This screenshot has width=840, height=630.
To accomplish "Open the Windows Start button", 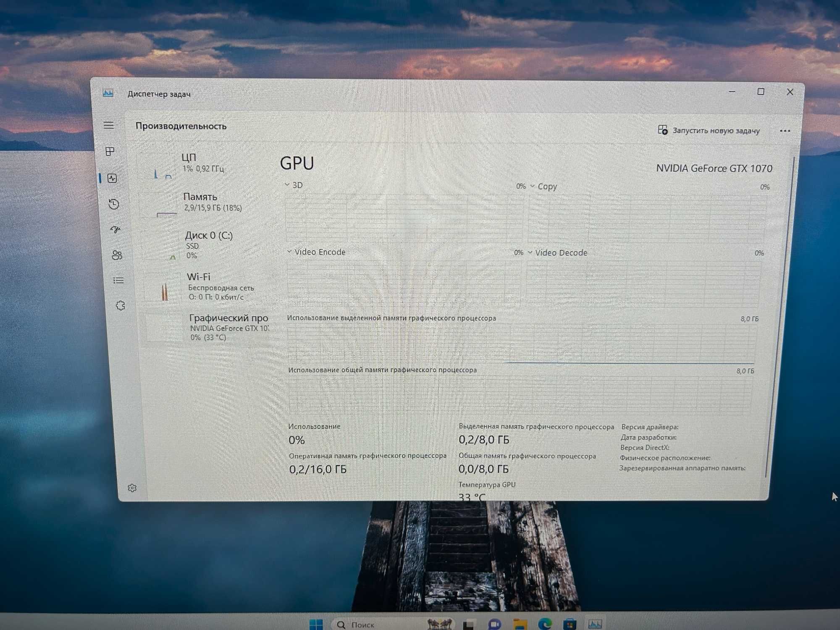I will 316,624.
